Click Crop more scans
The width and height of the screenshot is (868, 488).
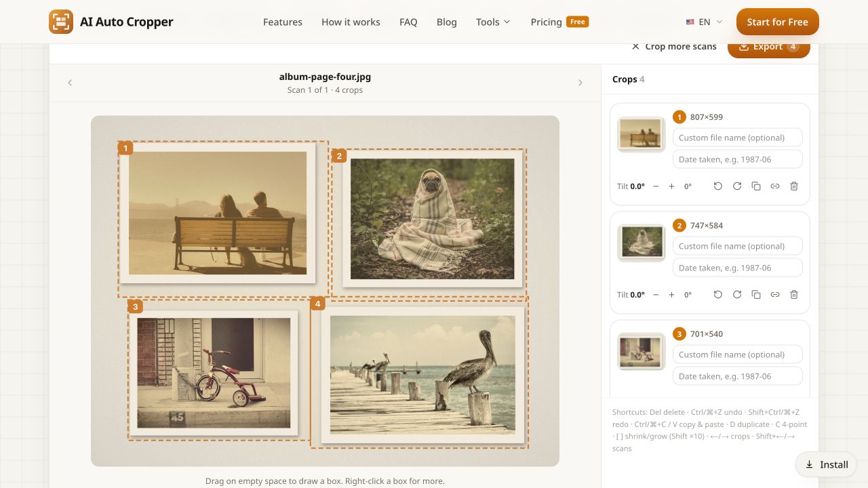[674, 47]
